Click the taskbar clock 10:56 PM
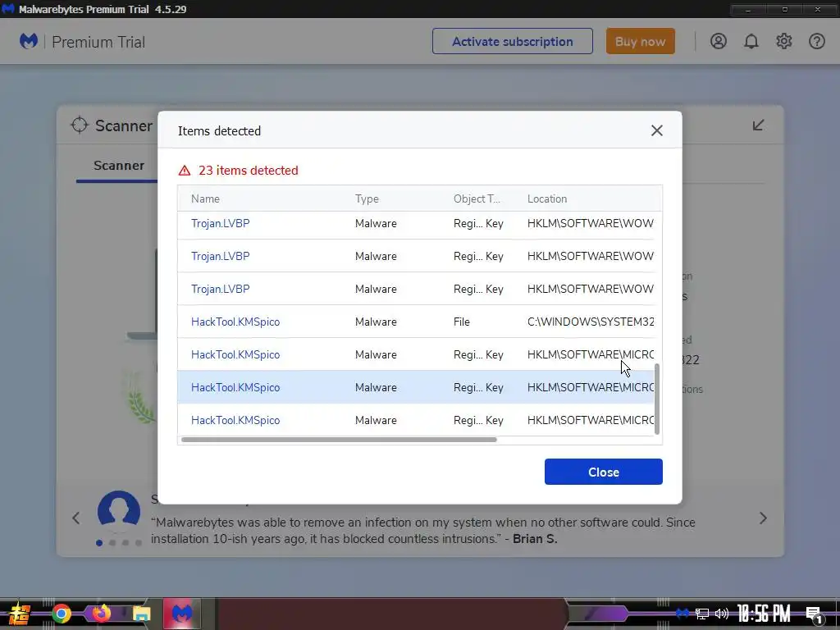The height and width of the screenshot is (630, 840). 764,614
